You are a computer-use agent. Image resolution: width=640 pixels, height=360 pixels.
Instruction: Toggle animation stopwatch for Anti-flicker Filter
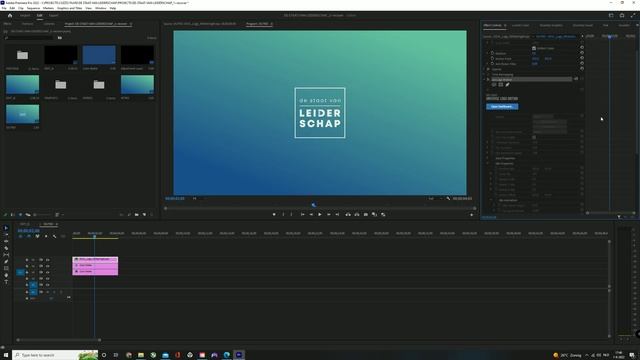(492, 64)
